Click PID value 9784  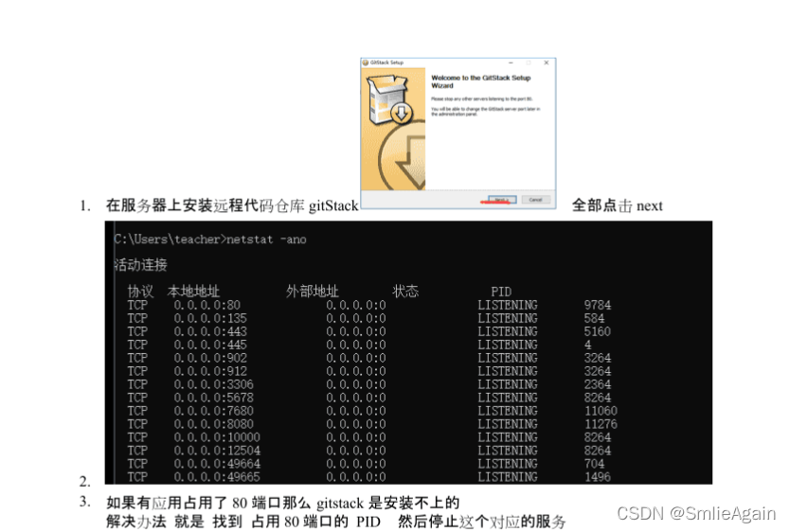pyautogui.click(x=598, y=305)
